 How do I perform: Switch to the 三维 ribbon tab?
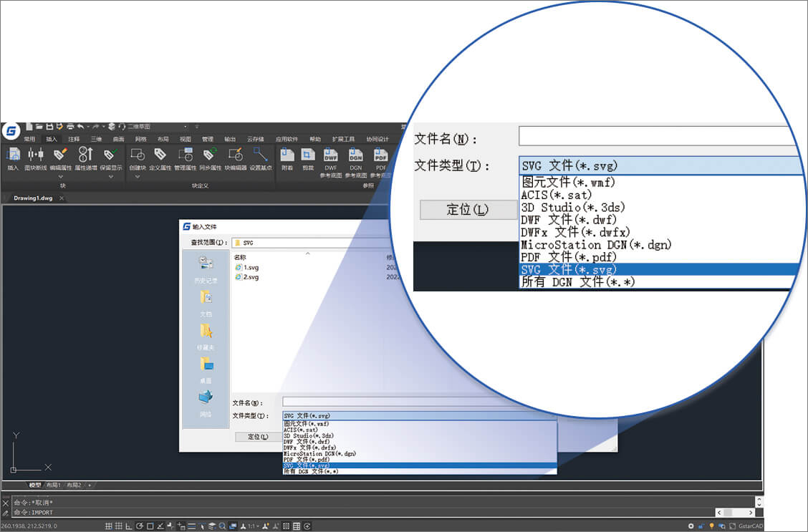(x=97, y=139)
